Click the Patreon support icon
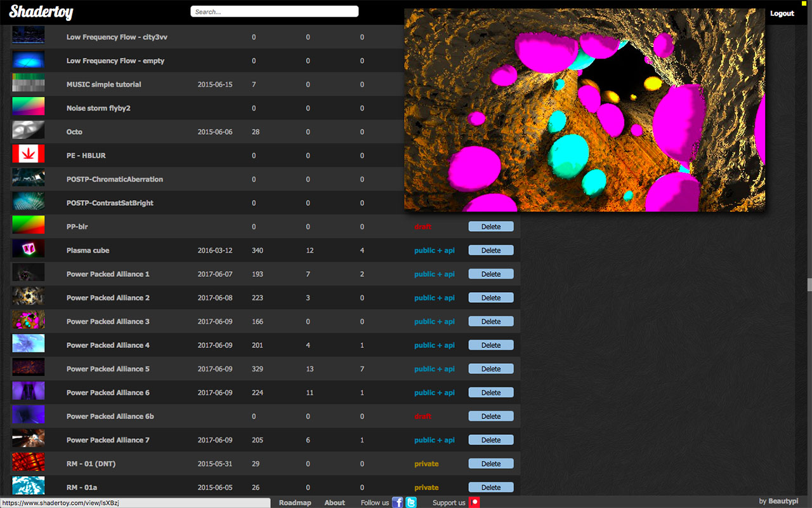Viewport: 812px width, 508px height. tap(475, 502)
